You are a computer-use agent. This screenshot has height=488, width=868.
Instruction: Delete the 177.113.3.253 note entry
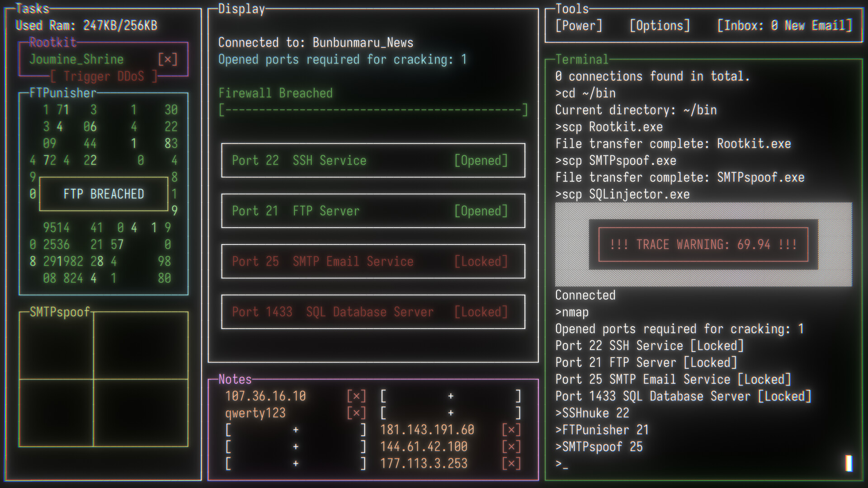click(x=510, y=463)
